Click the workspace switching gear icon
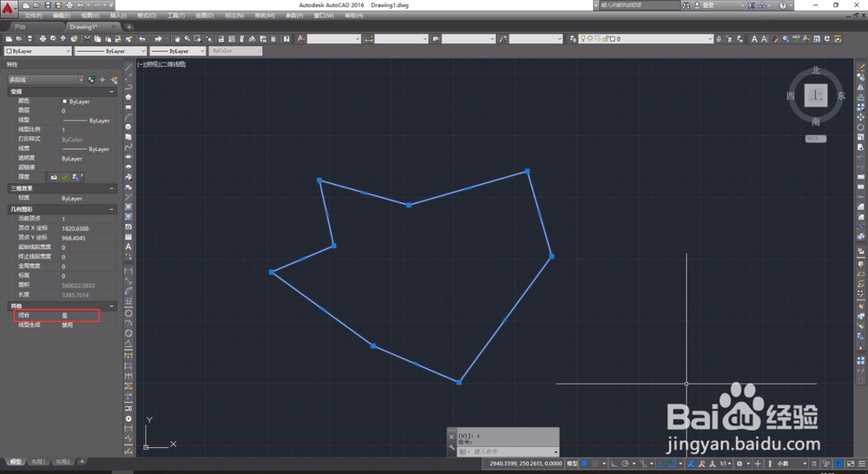The height and width of the screenshot is (474, 868). [x=739, y=464]
